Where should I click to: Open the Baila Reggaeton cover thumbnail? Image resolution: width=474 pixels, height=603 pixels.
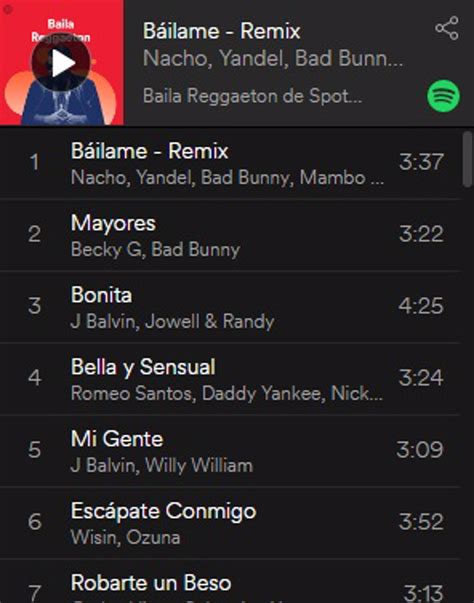click(x=62, y=63)
